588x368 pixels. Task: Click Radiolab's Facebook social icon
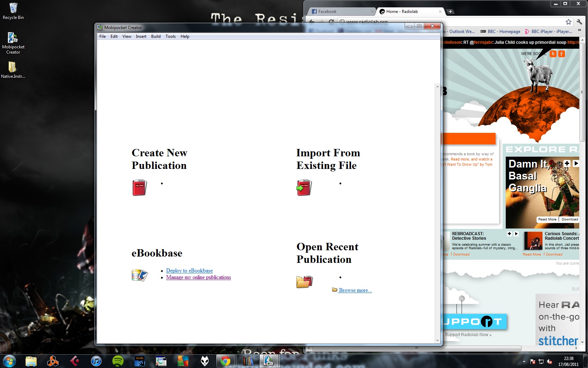pos(561,54)
